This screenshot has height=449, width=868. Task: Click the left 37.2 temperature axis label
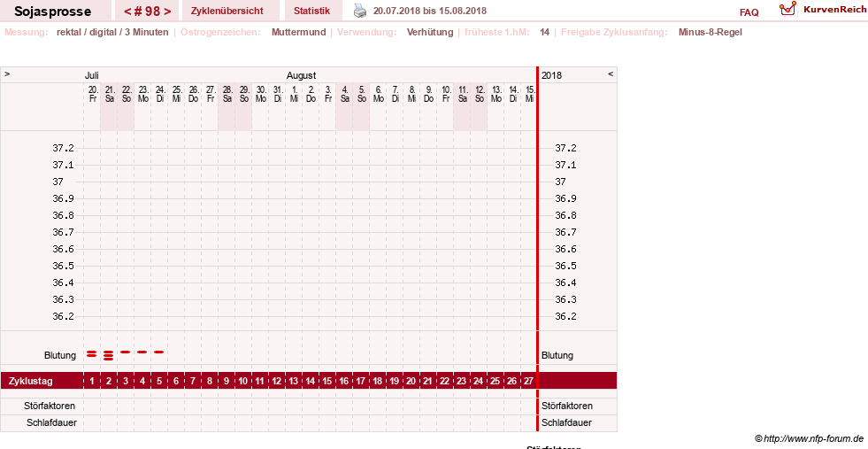(63, 148)
